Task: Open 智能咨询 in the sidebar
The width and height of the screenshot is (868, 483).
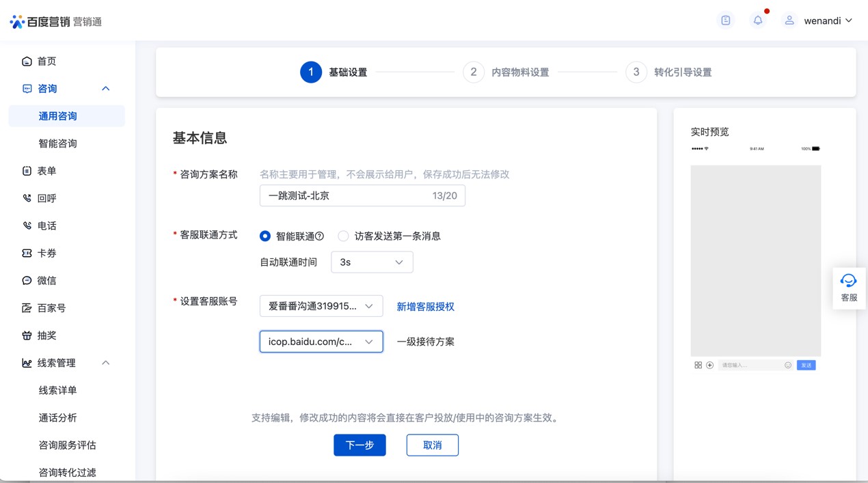Action: (57, 143)
